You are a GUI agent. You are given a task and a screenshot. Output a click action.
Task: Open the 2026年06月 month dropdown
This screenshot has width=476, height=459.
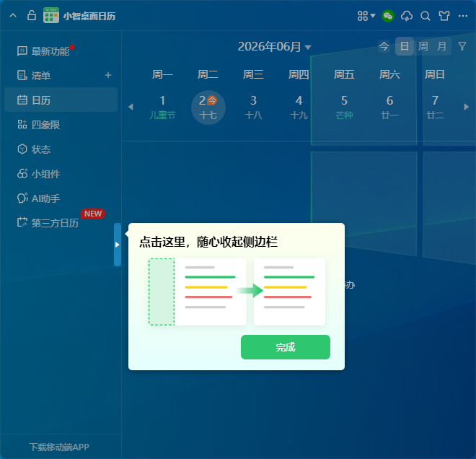point(275,47)
